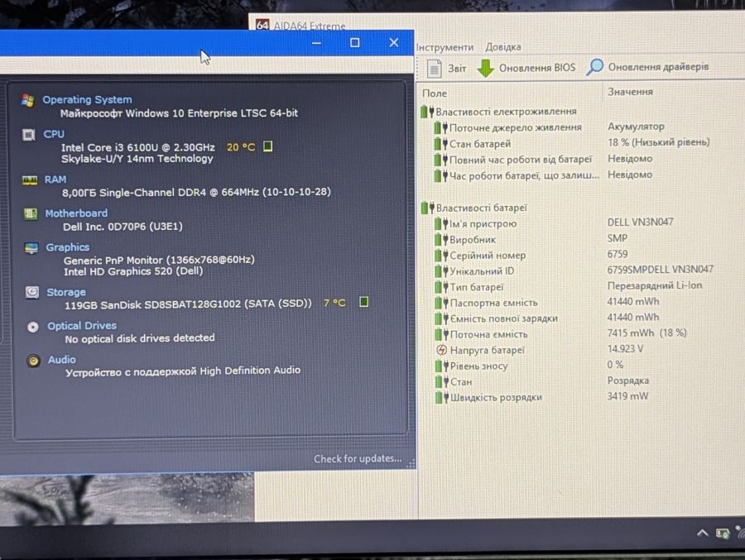Click Оновлення BIOS toolbar button
Image resolution: width=745 pixels, height=560 pixels.
click(526, 68)
